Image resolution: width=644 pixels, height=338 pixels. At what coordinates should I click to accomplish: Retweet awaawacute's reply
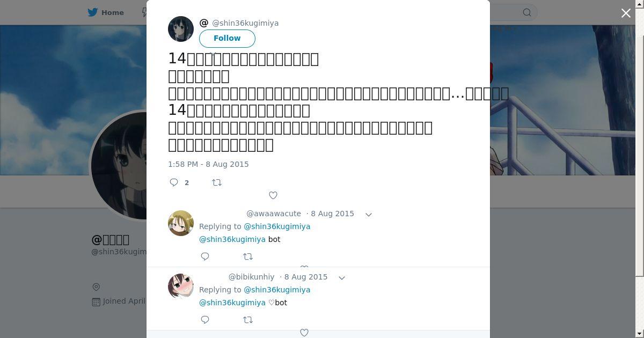[248, 256]
